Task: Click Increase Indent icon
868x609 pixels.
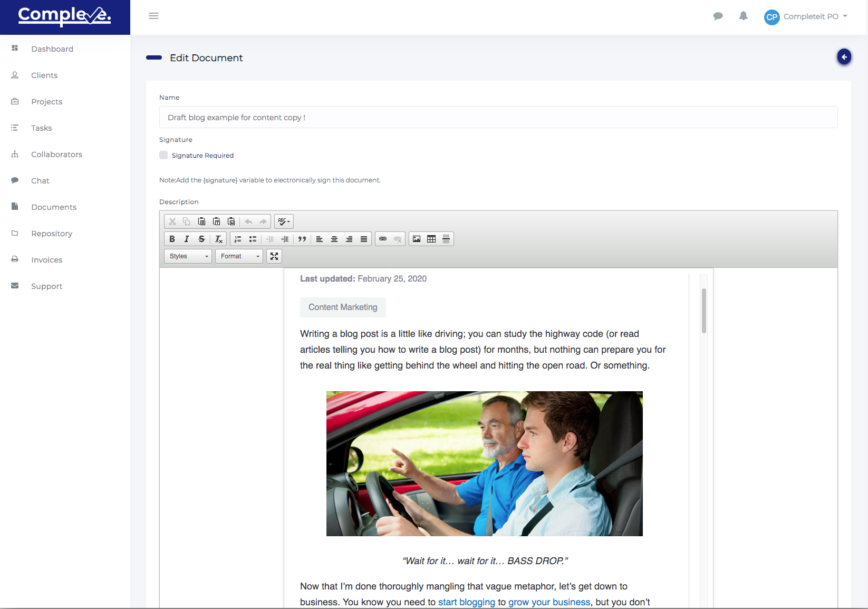Action: 285,239
